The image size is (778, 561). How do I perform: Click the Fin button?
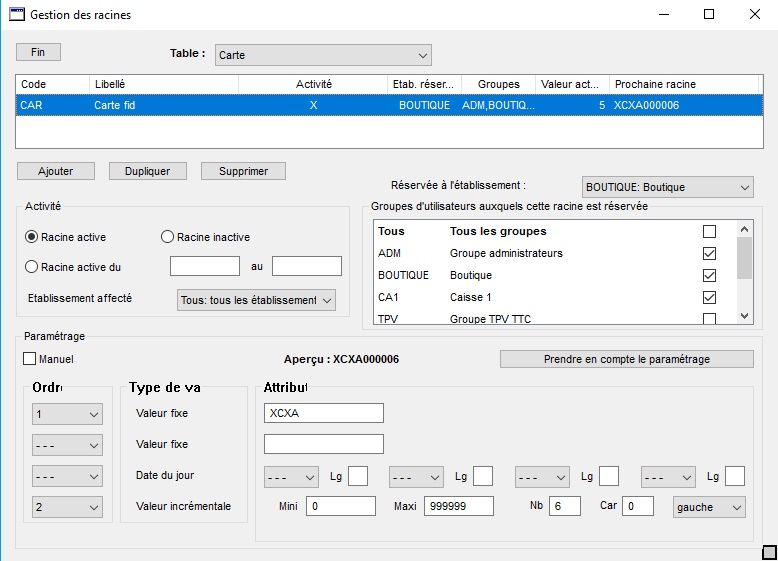coord(38,52)
